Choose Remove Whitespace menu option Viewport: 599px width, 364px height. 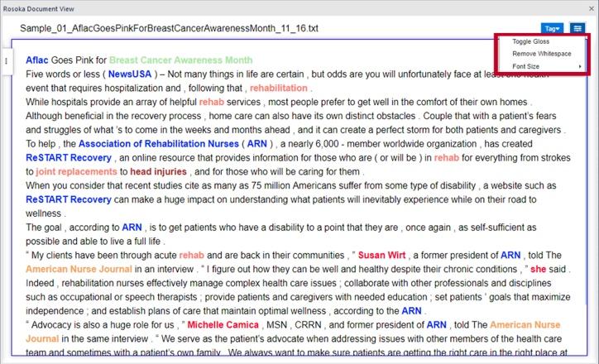pyautogui.click(x=541, y=54)
